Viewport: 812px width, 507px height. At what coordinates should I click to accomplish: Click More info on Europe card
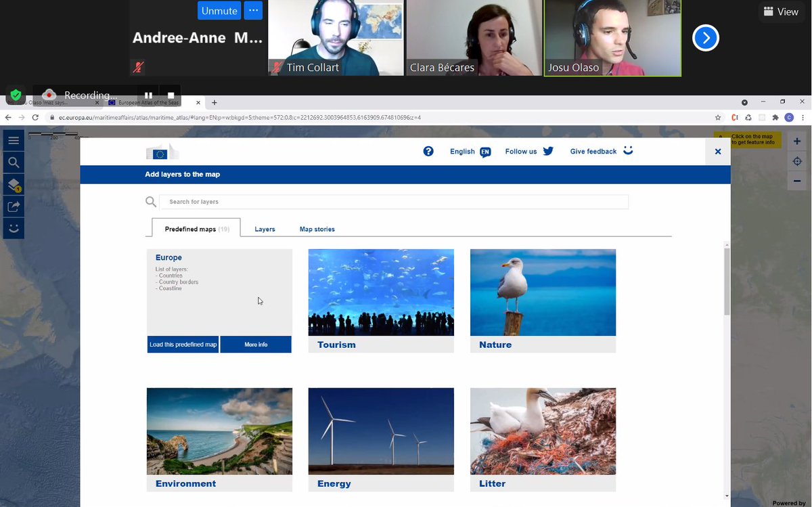256,345
